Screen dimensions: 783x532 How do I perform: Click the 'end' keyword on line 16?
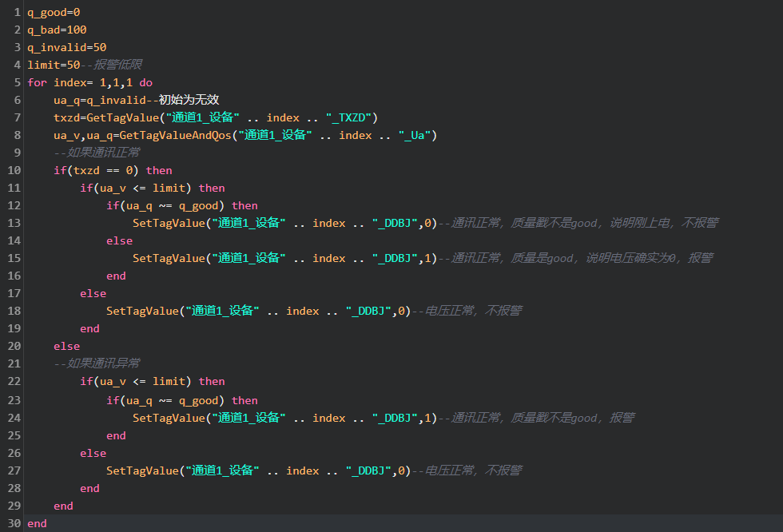pyautogui.click(x=116, y=276)
